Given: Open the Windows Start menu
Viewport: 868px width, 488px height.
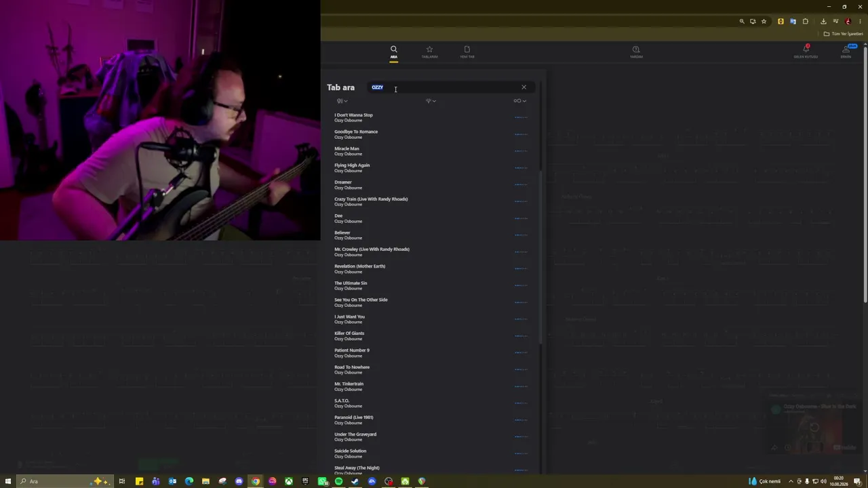Looking at the screenshot, I should [x=8, y=481].
